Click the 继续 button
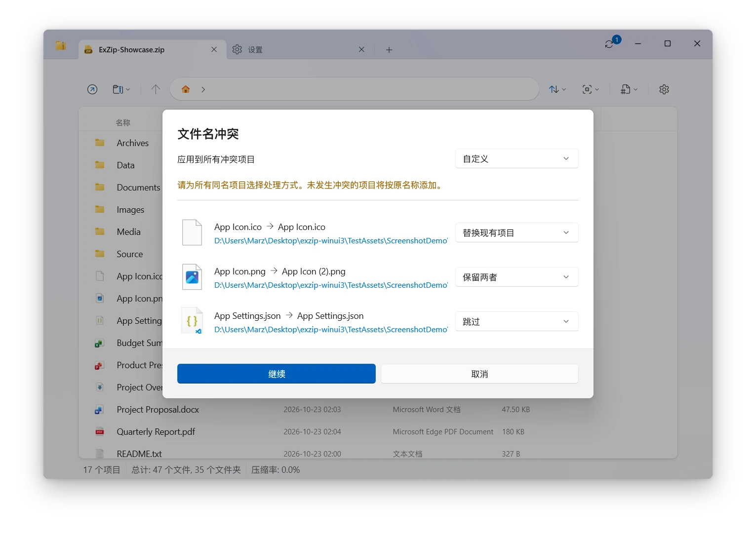The height and width of the screenshot is (536, 756). coord(277,374)
